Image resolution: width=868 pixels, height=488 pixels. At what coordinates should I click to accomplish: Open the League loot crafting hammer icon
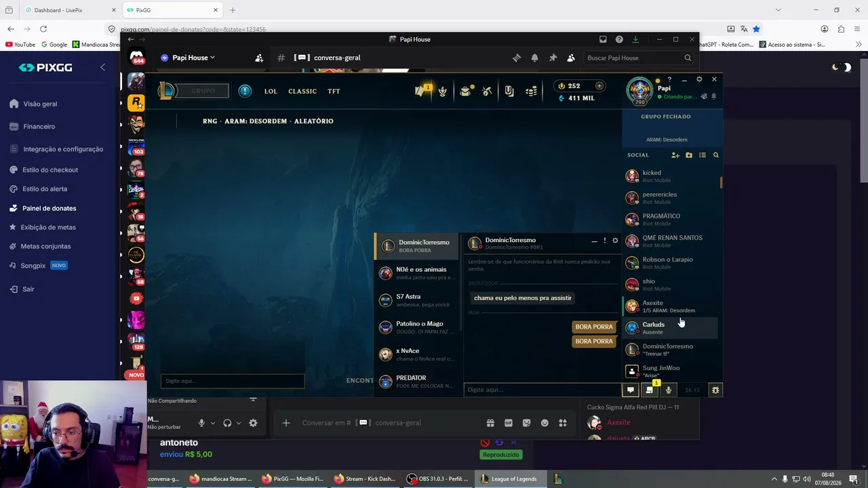[x=487, y=91]
